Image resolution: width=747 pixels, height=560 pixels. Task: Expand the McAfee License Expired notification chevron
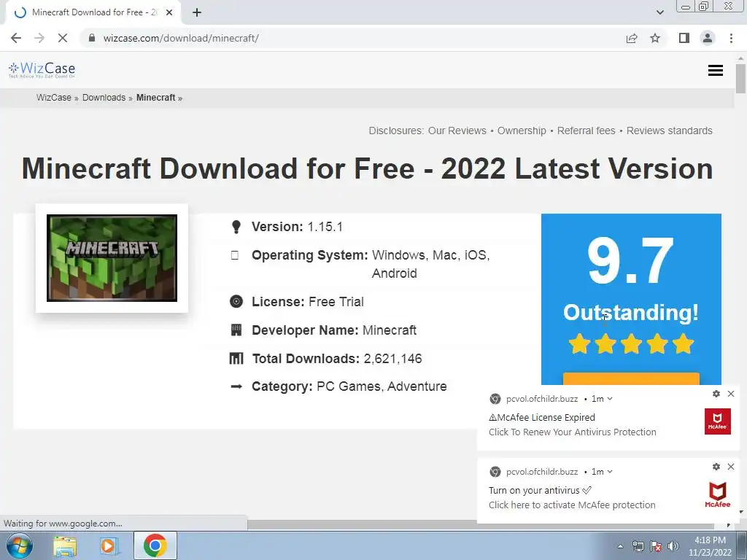point(610,399)
